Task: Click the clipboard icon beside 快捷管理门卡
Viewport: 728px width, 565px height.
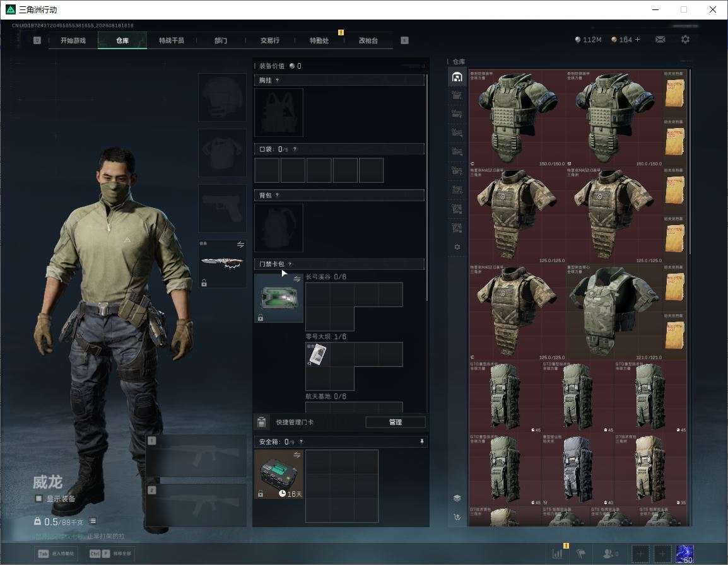Action: click(x=262, y=422)
